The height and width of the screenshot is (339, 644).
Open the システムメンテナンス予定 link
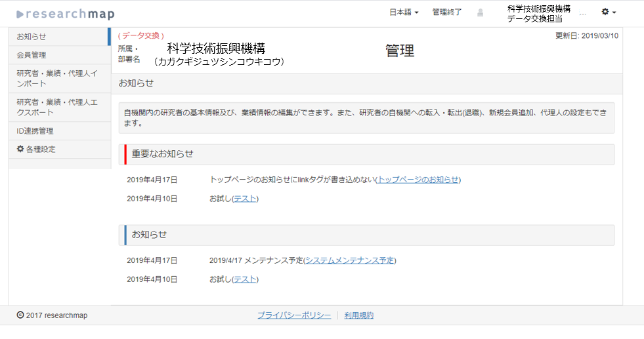(x=349, y=260)
